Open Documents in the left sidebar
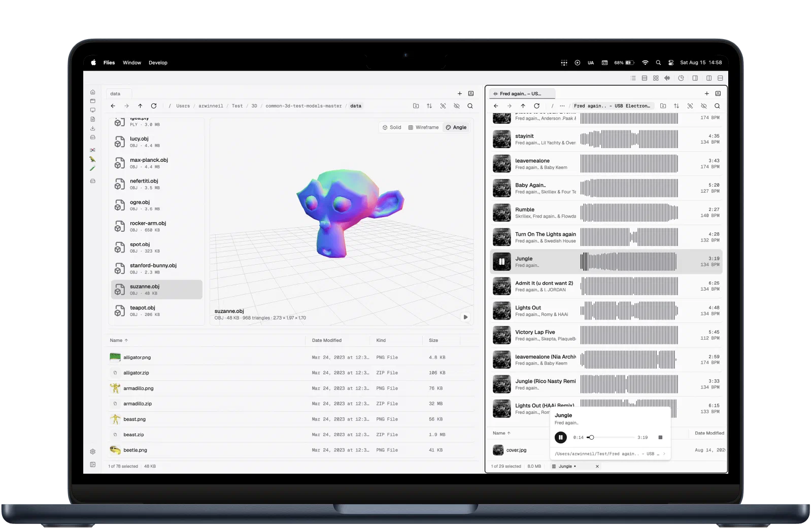 92,119
